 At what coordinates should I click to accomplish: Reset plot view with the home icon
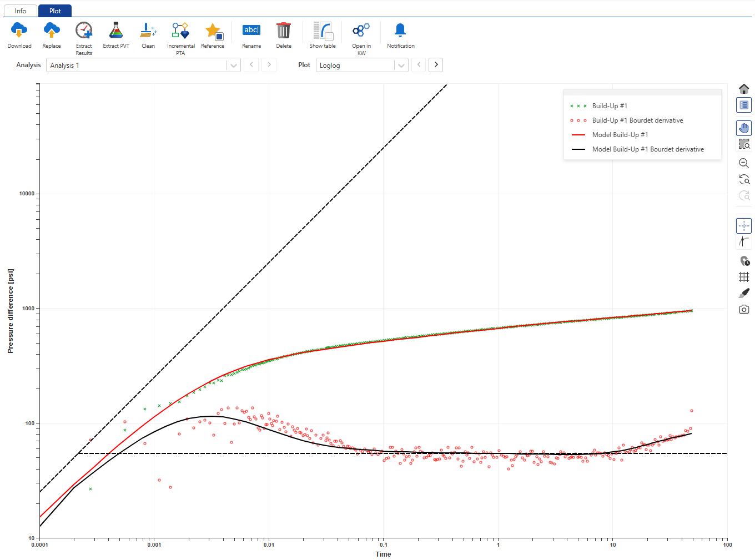click(x=744, y=89)
